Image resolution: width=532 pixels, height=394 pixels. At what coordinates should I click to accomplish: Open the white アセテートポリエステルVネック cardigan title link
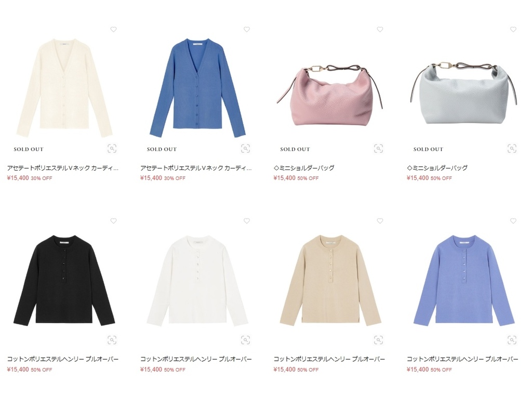pyautogui.click(x=63, y=168)
